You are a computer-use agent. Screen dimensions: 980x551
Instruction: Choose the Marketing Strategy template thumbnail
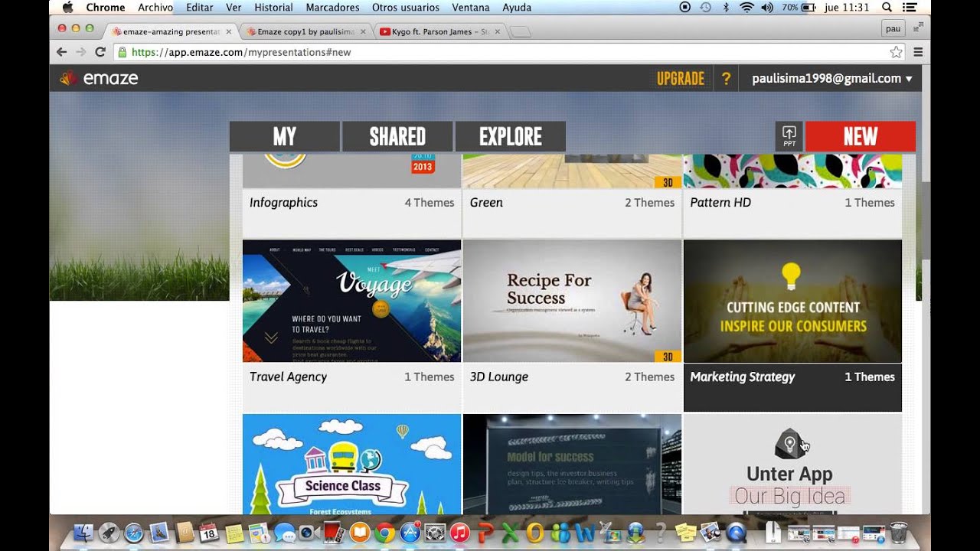(x=792, y=301)
